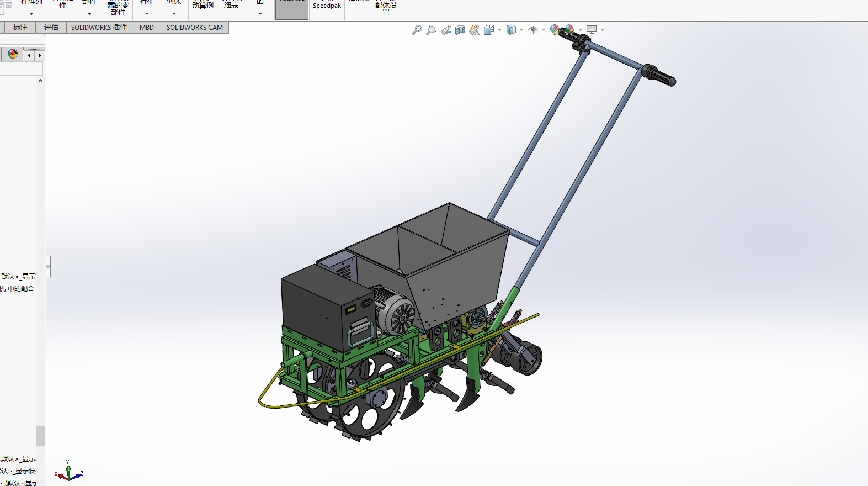The image size is (868, 486).
Task: Open the Hide/Show Items dropdown arrow
Action: click(544, 30)
